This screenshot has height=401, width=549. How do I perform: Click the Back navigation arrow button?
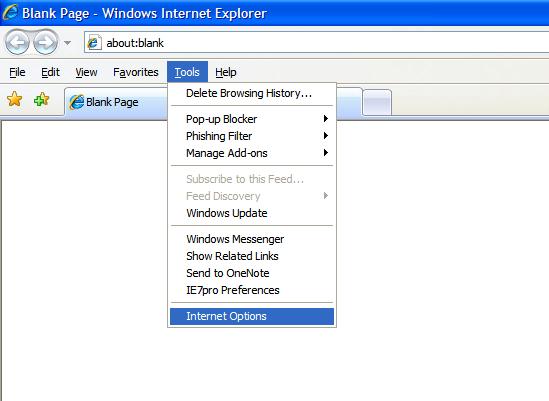click(x=17, y=42)
